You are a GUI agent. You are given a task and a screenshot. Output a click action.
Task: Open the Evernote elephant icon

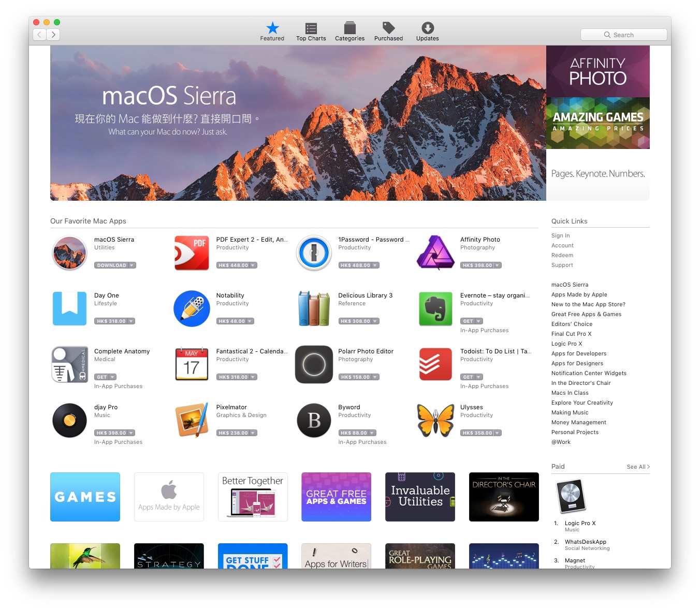[436, 309]
